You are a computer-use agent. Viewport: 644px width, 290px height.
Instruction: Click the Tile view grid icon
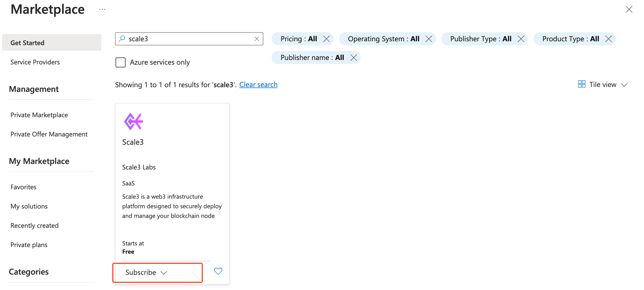[x=582, y=84]
